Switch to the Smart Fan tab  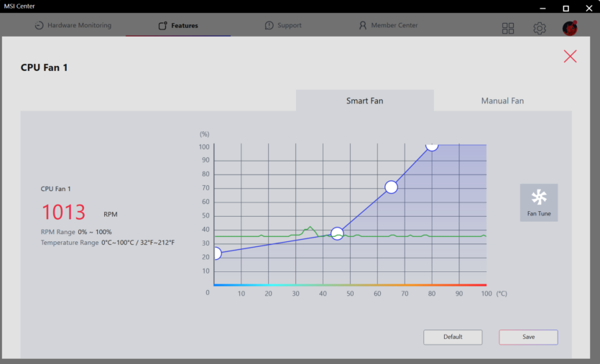pyautogui.click(x=364, y=101)
